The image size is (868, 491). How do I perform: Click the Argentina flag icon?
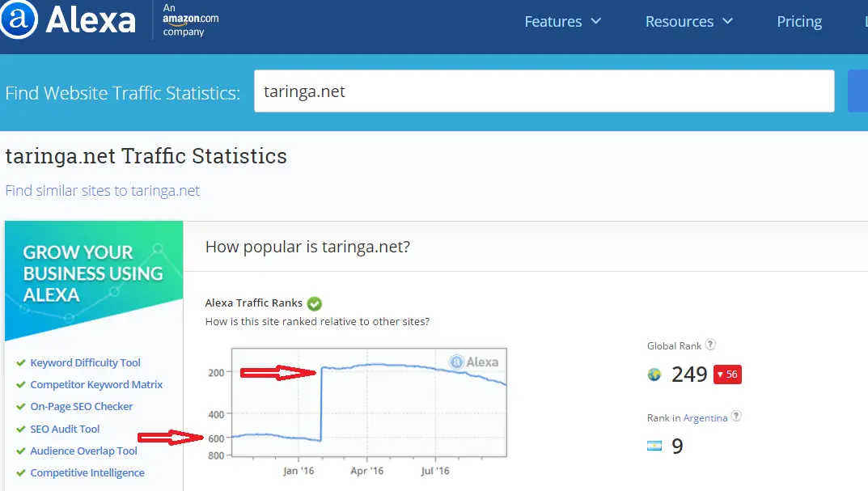pyautogui.click(x=654, y=446)
